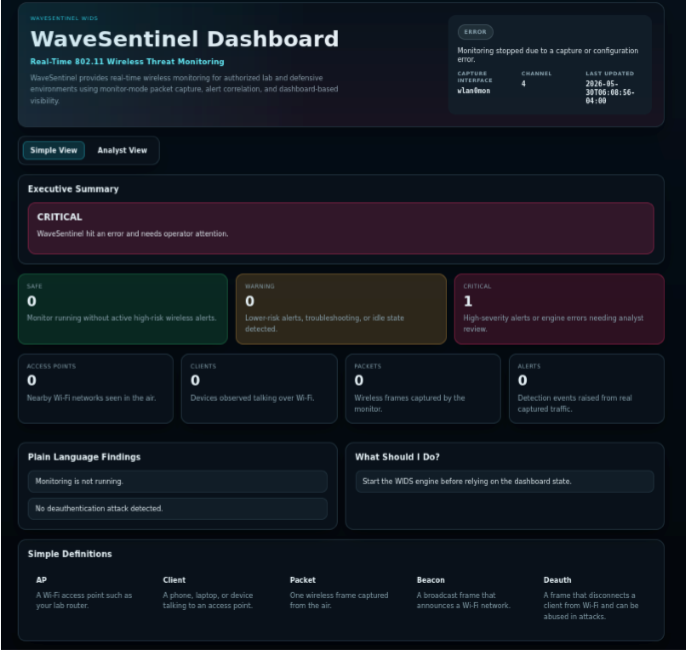Click the LAST UPDATED label
The image size is (686, 652).
(x=609, y=74)
